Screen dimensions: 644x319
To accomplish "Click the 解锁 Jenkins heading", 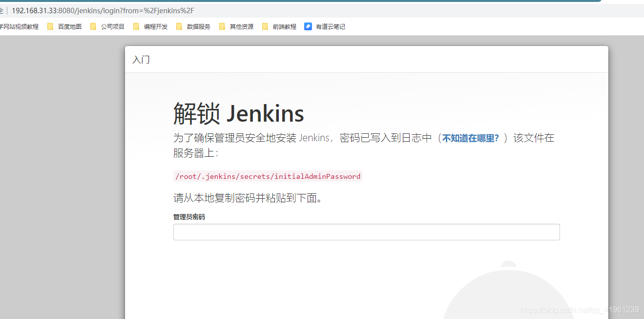I will (239, 114).
